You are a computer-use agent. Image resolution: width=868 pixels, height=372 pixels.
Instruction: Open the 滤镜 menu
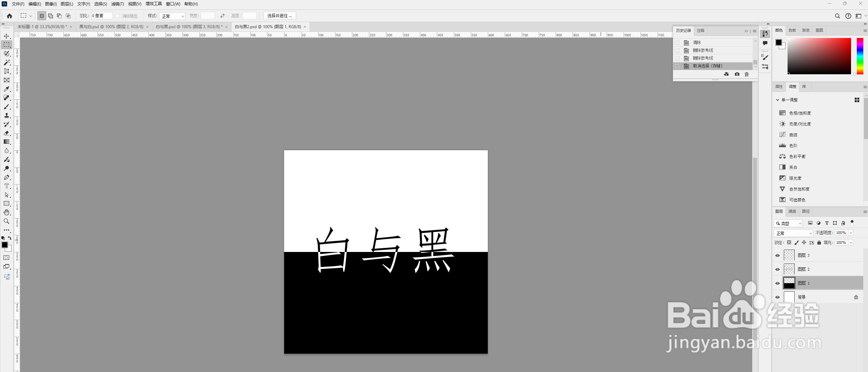[117, 4]
